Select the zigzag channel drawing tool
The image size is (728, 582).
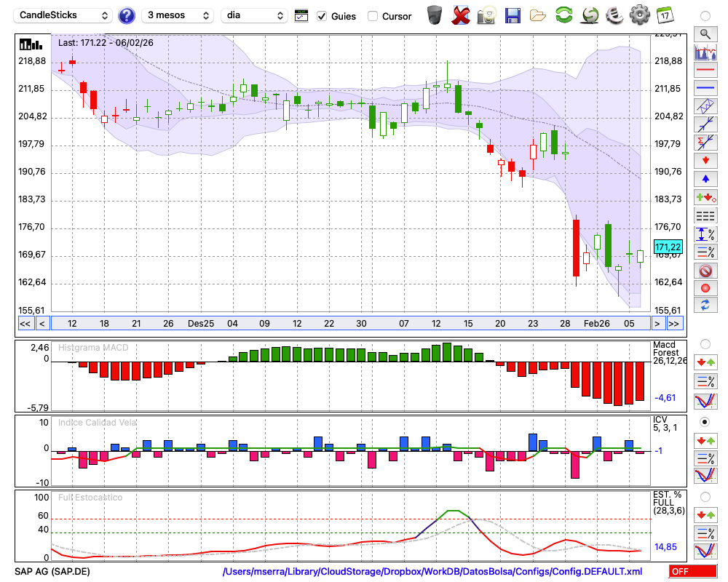705,106
